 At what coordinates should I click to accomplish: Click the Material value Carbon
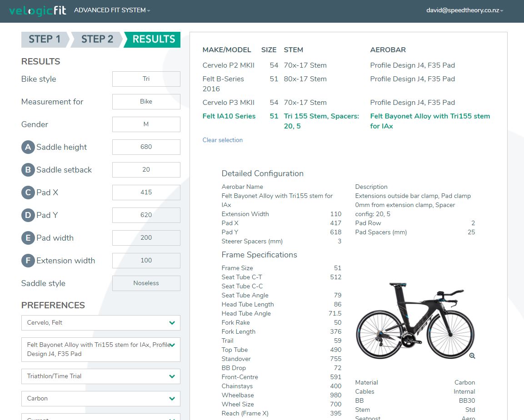pos(464,383)
